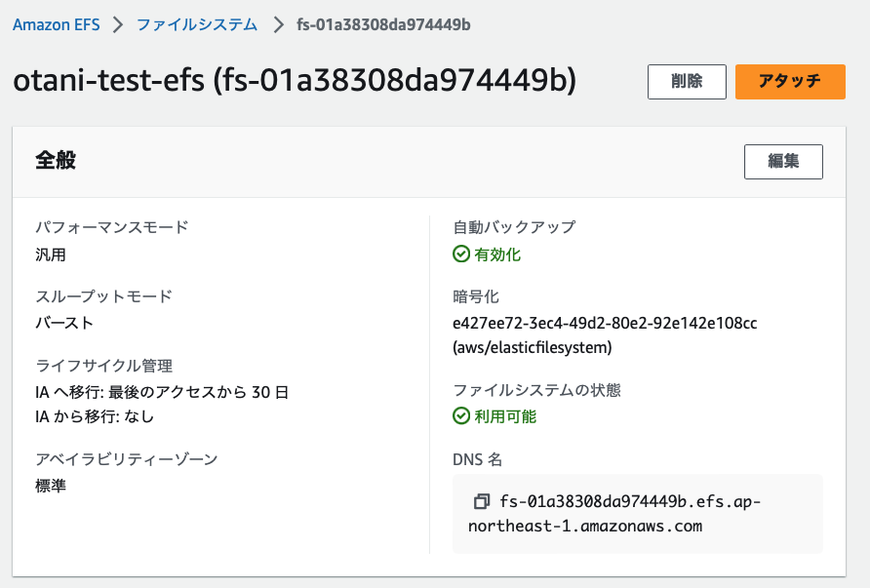Click the 全般 panel heading
The width and height of the screenshot is (870, 588).
[x=56, y=161]
